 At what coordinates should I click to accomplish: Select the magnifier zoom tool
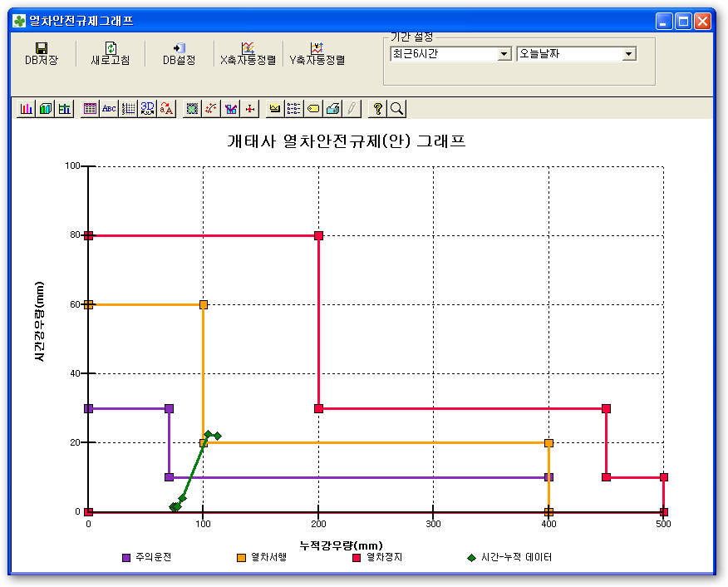click(396, 108)
